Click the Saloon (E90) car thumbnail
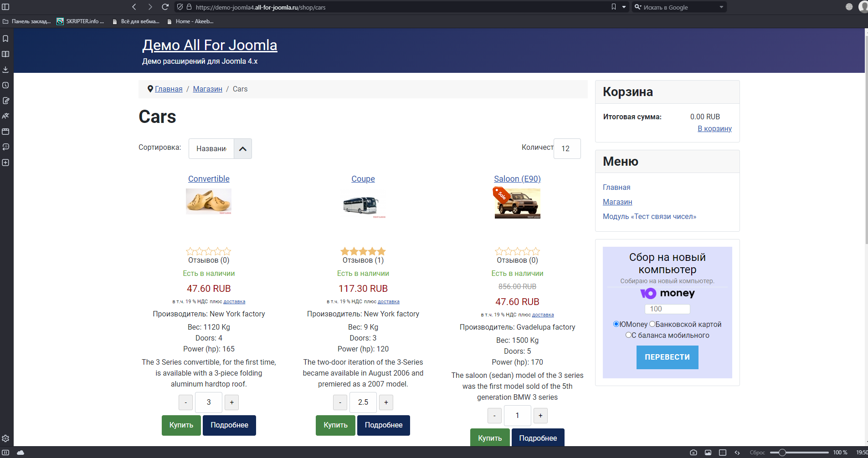The width and height of the screenshot is (868, 458). [x=517, y=204]
